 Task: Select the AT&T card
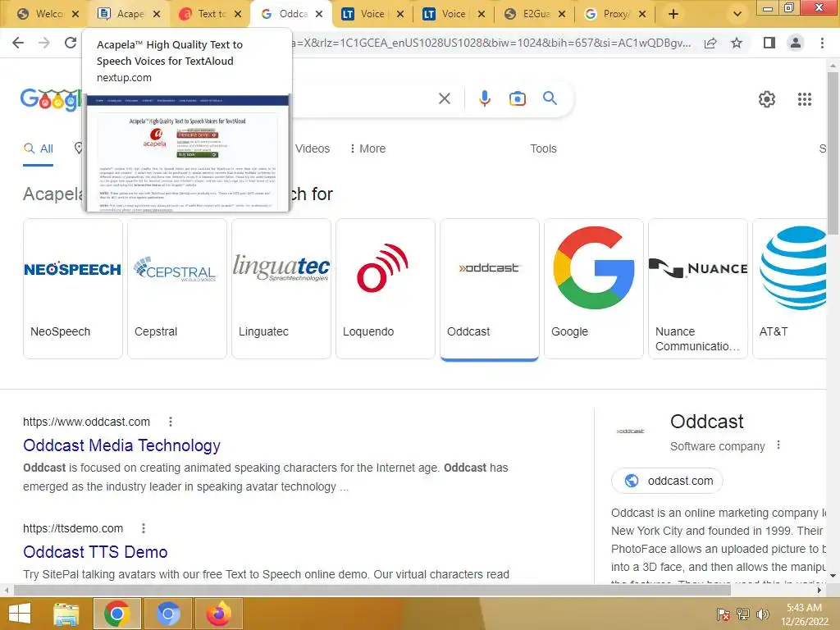click(790, 288)
